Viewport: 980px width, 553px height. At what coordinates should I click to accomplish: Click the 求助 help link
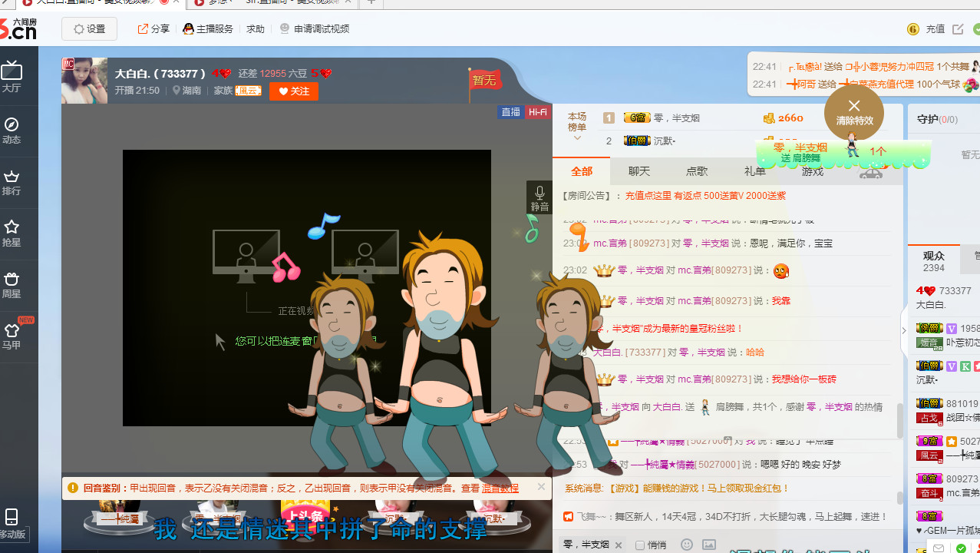pyautogui.click(x=256, y=29)
